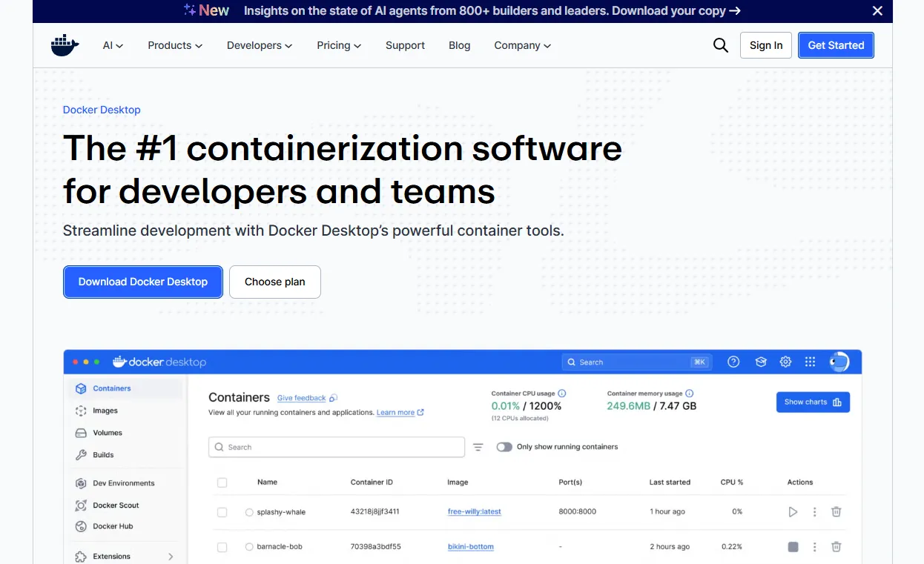Dismiss the announcement banner with X
Viewport: 924px width, 564px height.
877,10
